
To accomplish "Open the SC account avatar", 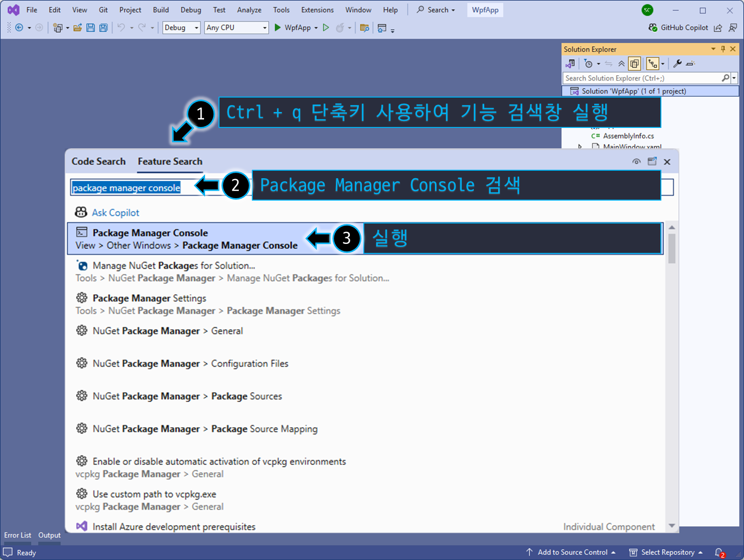I will tap(647, 10).
